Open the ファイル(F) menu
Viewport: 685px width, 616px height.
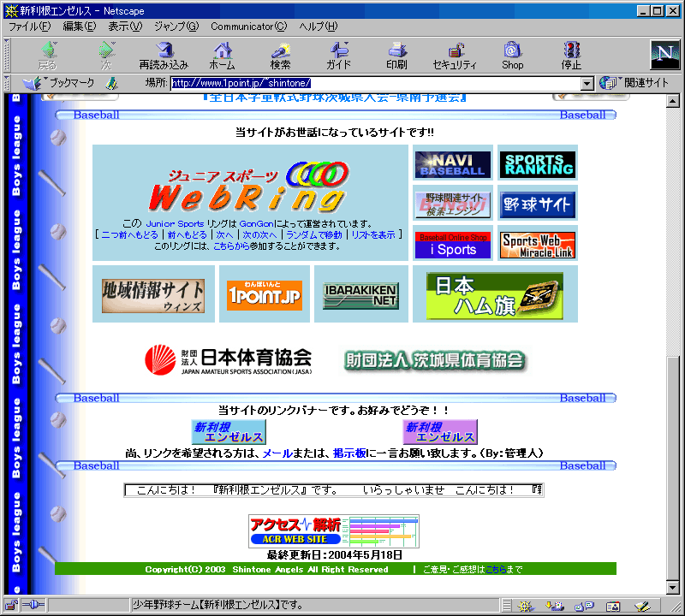tap(30, 27)
